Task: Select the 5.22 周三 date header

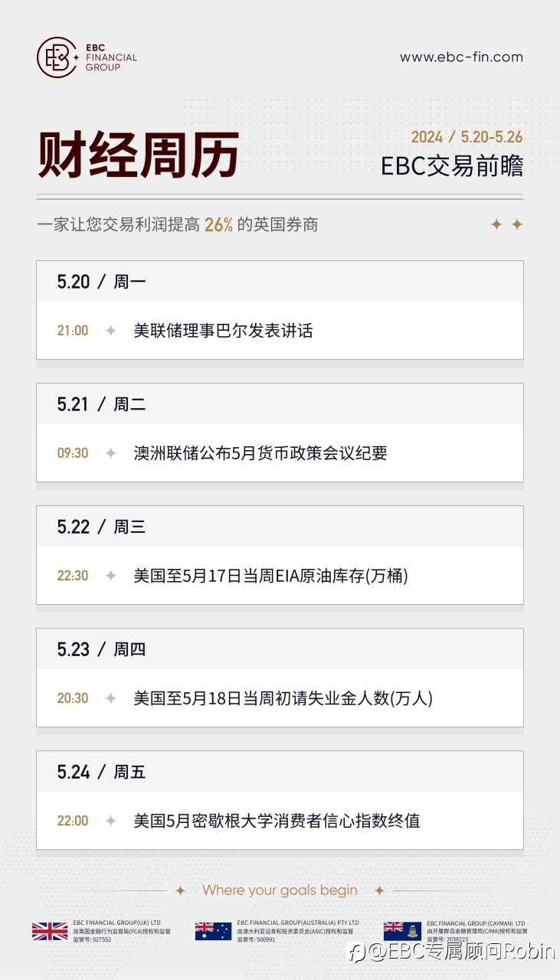Action: [101, 527]
